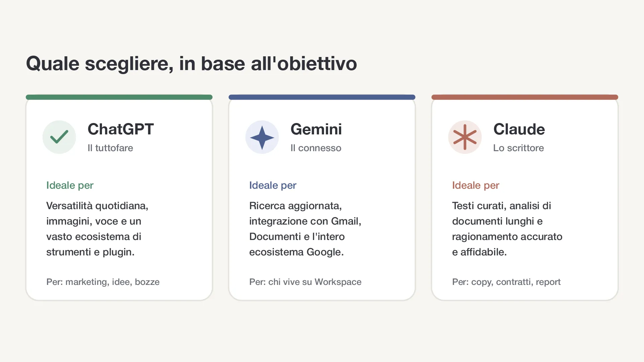Click the 'Lo scrittore' subtitle
The width and height of the screenshot is (644, 362).
tap(519, 148)
